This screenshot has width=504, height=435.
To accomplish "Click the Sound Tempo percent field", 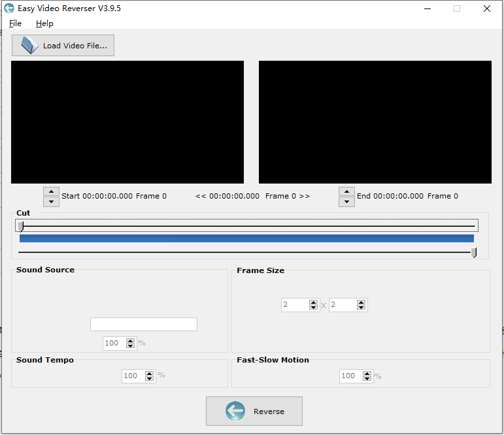I will 133,376.
